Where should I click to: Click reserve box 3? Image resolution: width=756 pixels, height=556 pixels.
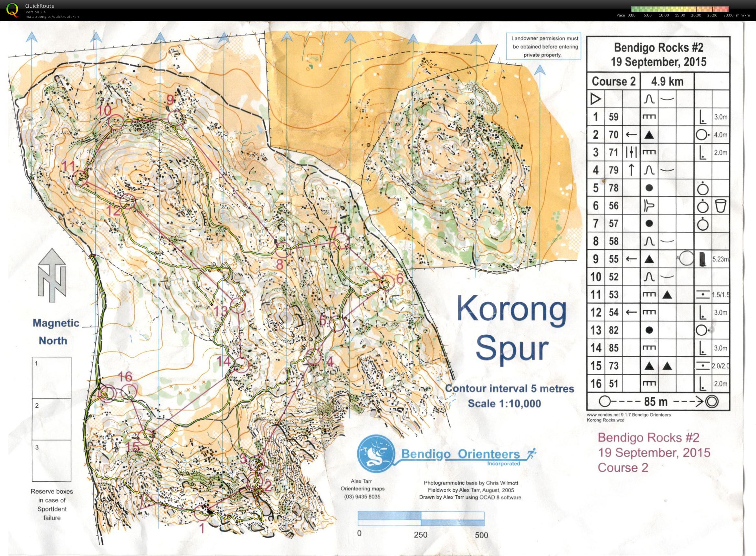51,461
